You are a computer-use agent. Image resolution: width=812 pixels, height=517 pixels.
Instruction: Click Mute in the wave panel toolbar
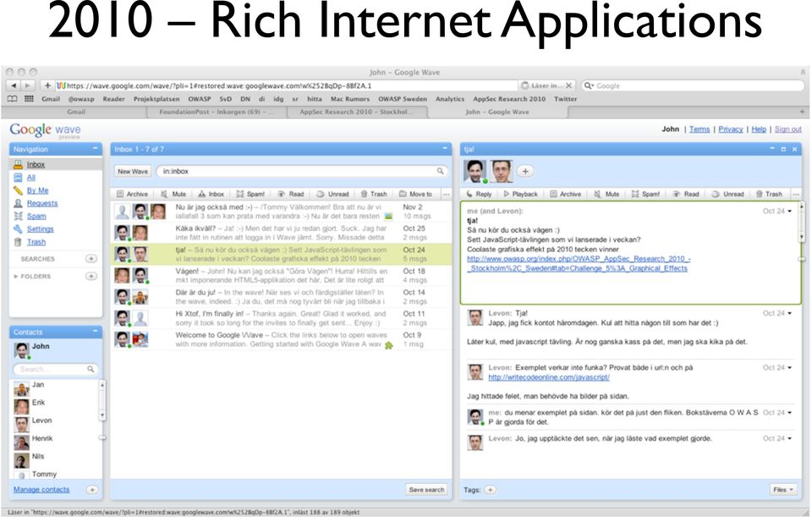607,194
